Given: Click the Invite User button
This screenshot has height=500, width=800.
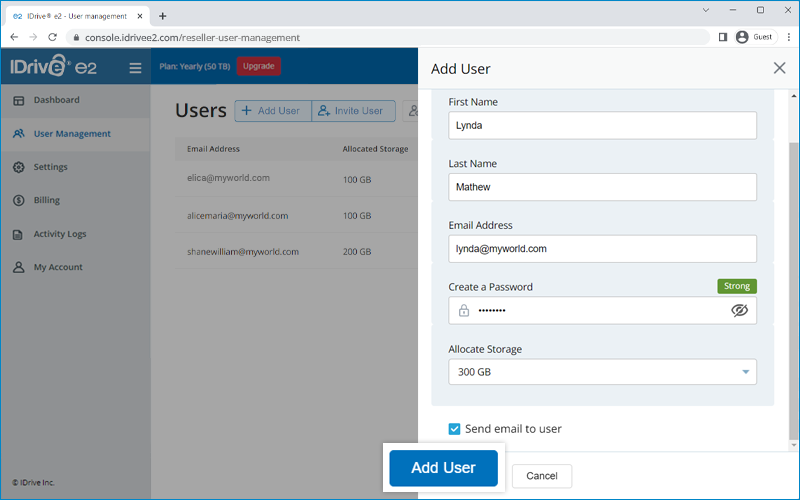Looking at the screenshot, I should (353, 111).
